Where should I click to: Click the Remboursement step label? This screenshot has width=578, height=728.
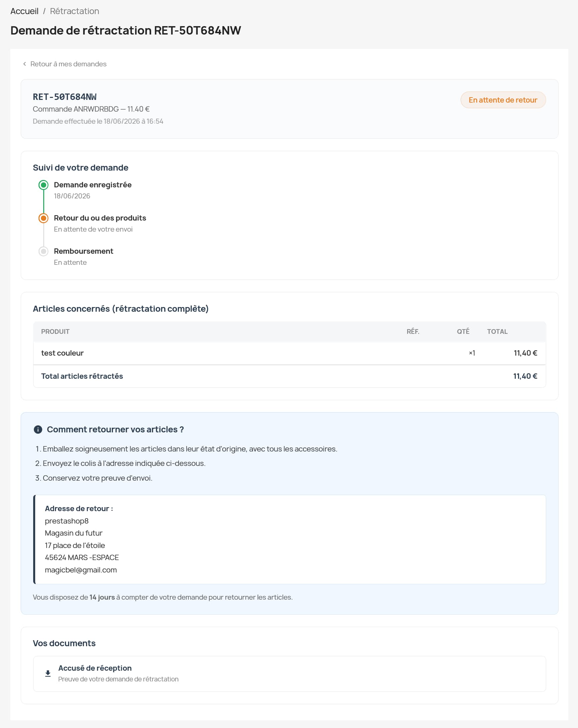coord(83,251)
